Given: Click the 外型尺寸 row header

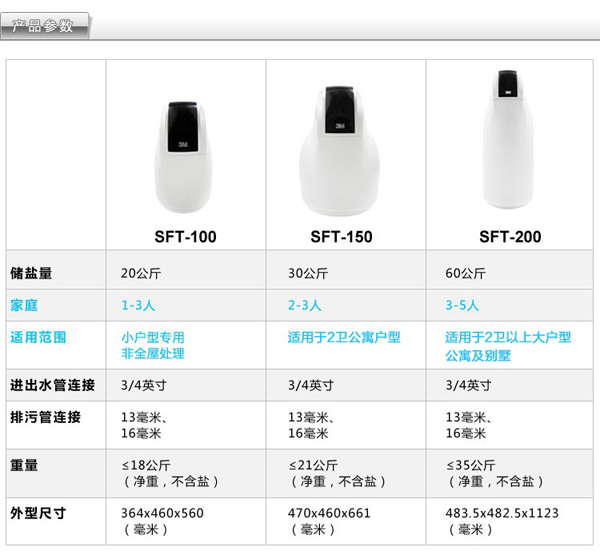Looking at the screenshot, I should click(38, 513).
